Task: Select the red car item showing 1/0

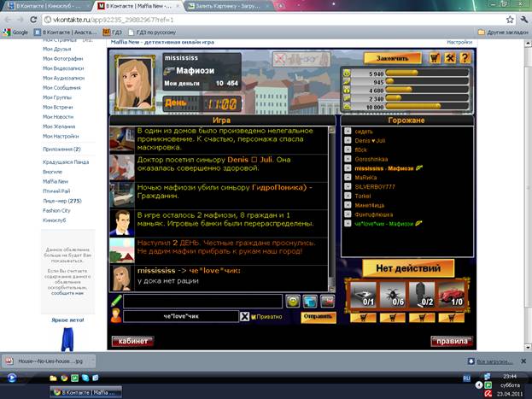Action: pyautogui.click(x=451, y=295)
